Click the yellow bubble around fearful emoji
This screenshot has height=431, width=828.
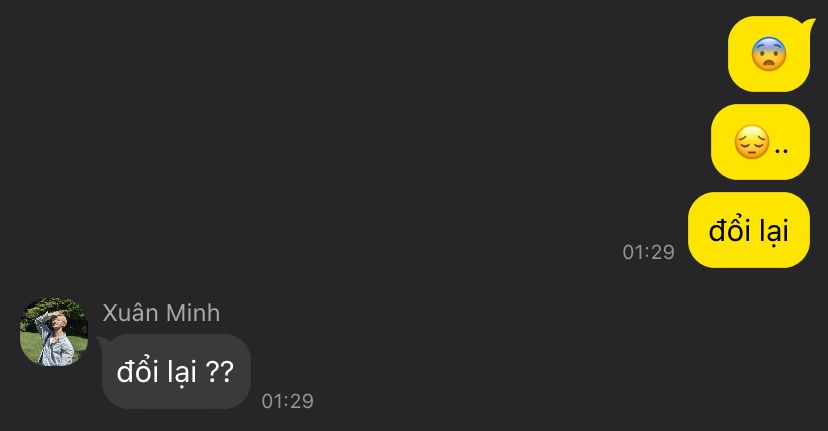[769, 54]
